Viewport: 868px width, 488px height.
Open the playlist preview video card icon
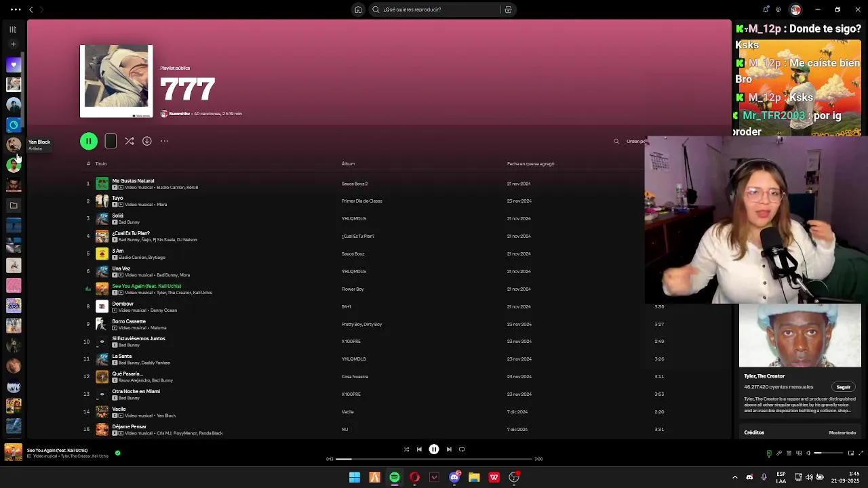point(111,141)
